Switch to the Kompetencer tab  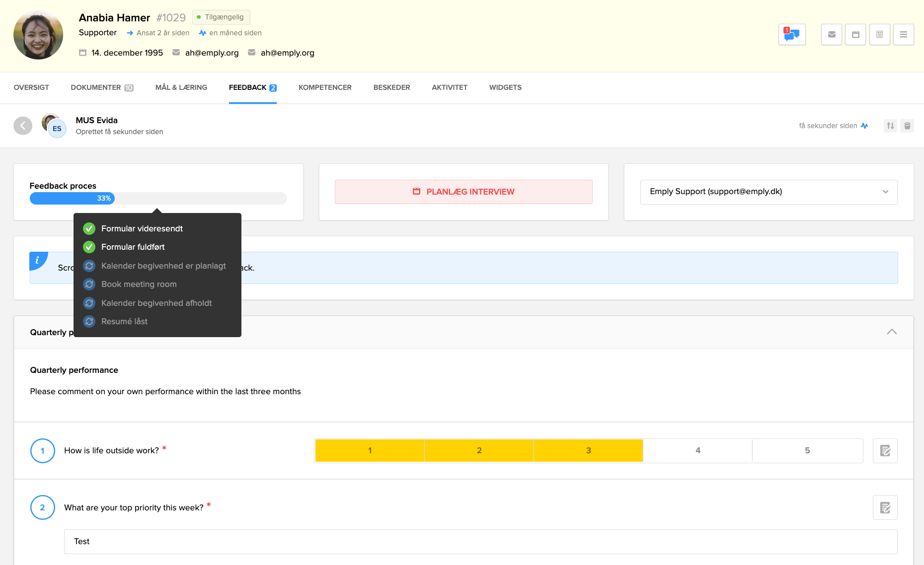325,88
